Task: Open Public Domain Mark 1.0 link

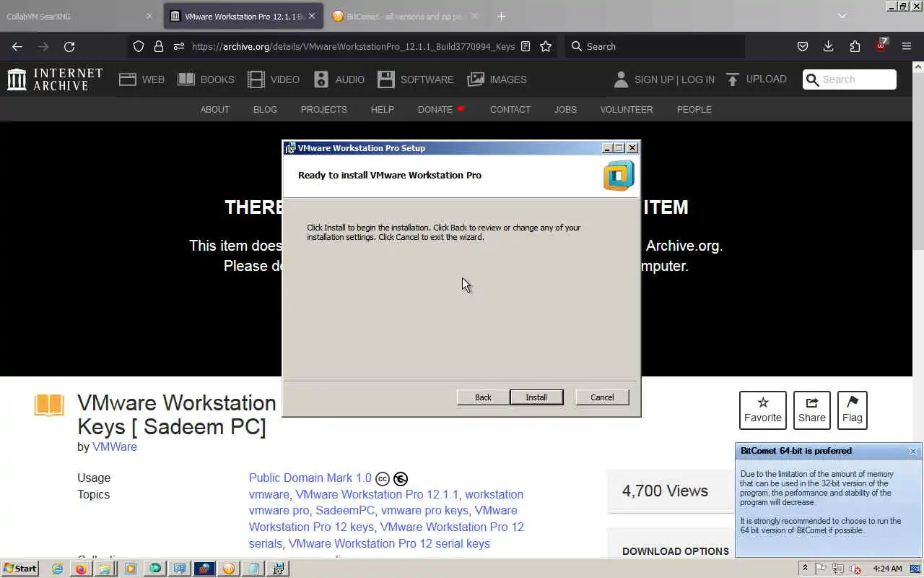Action: (310, 478)
